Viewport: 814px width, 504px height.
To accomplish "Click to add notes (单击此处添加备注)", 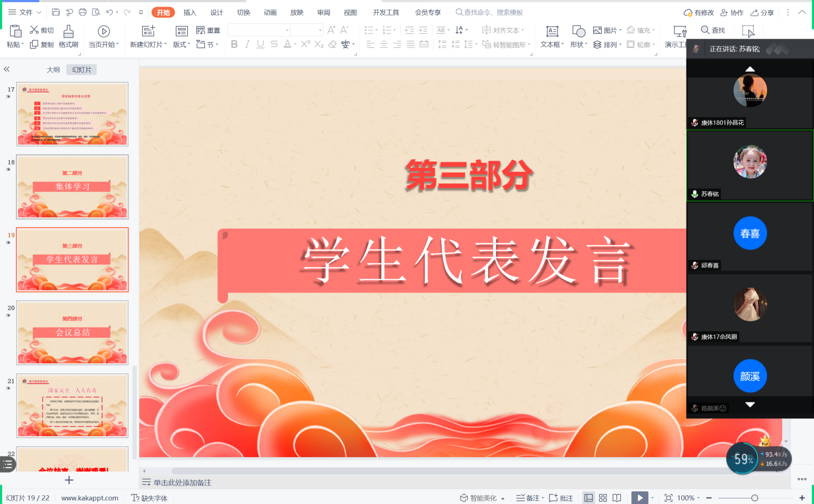I will click(182, 483).
